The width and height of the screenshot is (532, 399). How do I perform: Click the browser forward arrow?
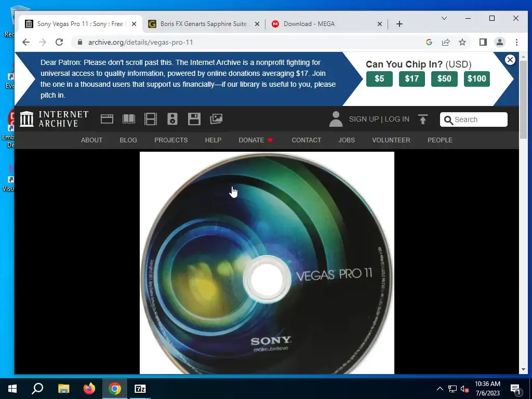43,42
